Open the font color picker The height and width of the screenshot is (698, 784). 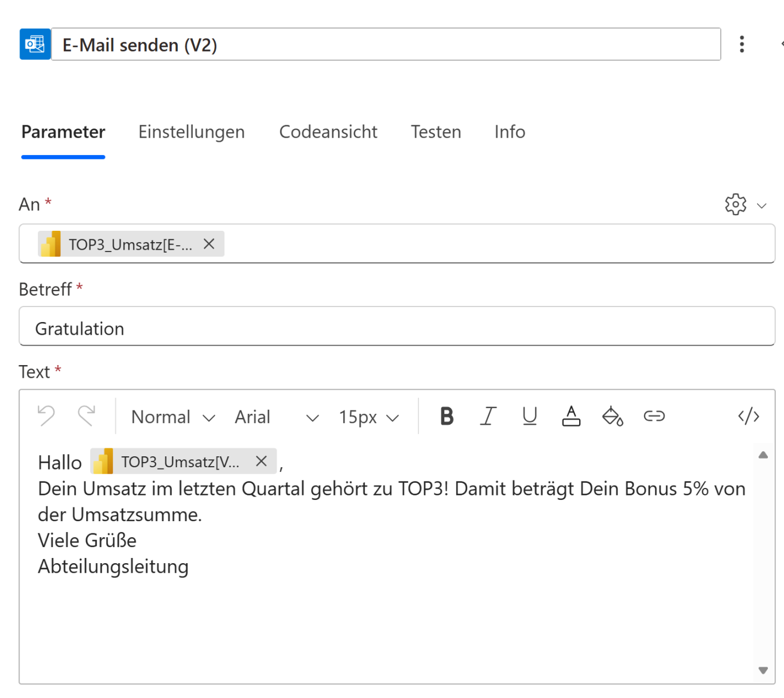pos(571,416)
